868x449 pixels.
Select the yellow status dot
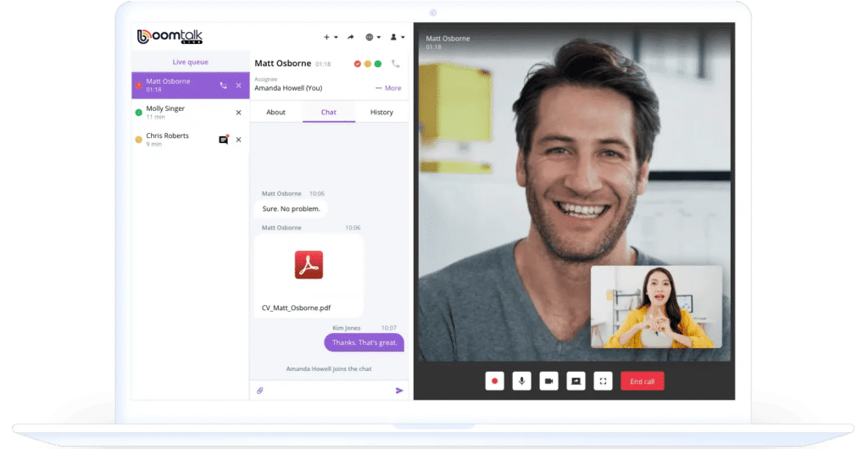pos(367,64)
